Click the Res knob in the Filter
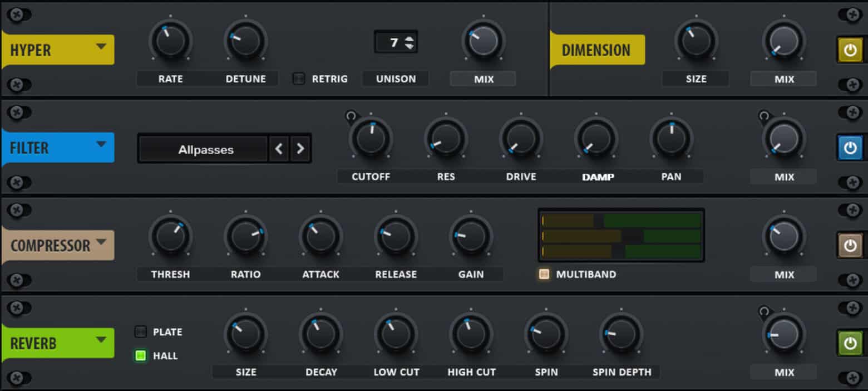 pyautogui.click(x=446, y=138)
